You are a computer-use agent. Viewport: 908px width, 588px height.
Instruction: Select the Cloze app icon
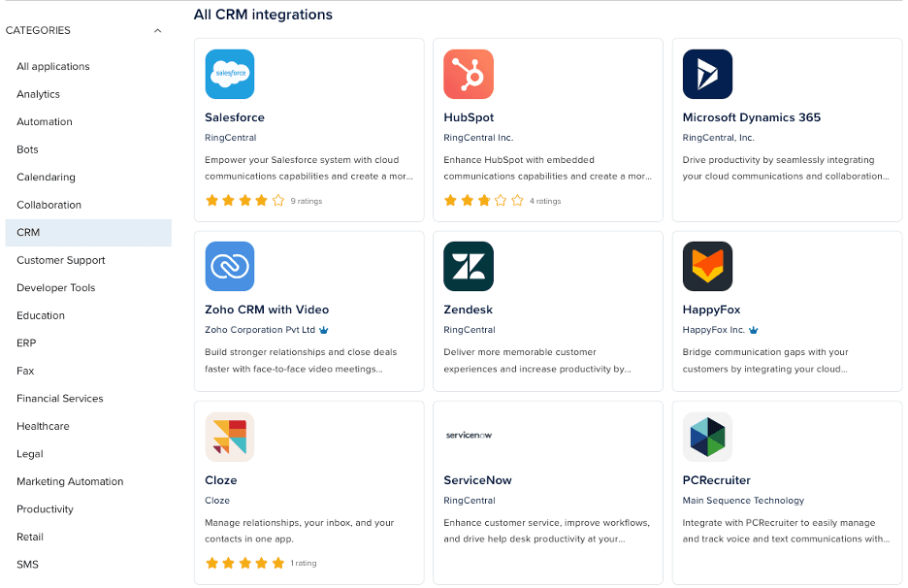[x=230, y=437]
